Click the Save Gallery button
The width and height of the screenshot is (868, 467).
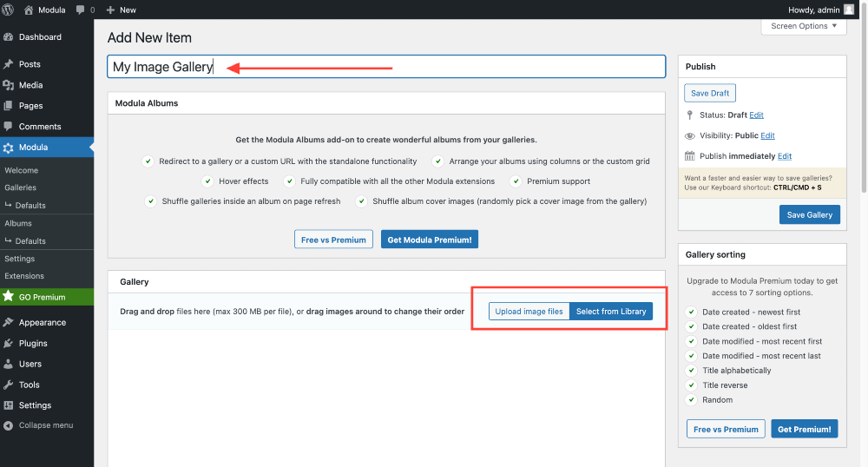coord(809,214)
